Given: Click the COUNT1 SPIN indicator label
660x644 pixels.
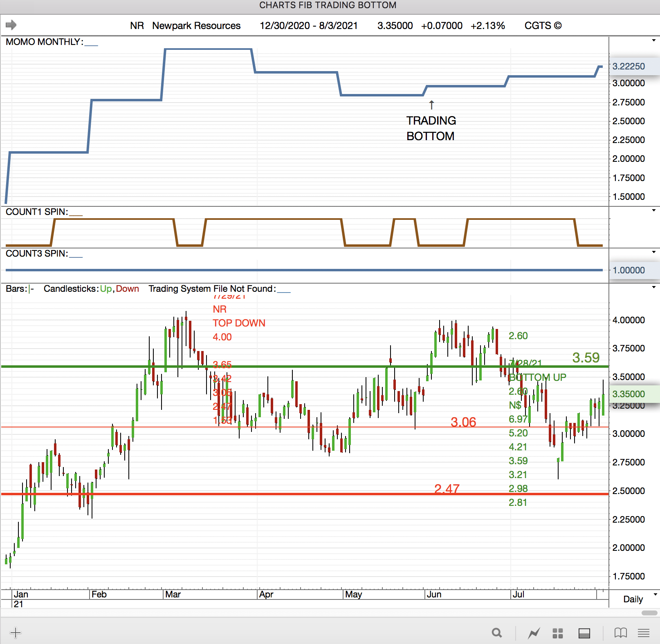Looking at the screenshot, I should point(36,212).
